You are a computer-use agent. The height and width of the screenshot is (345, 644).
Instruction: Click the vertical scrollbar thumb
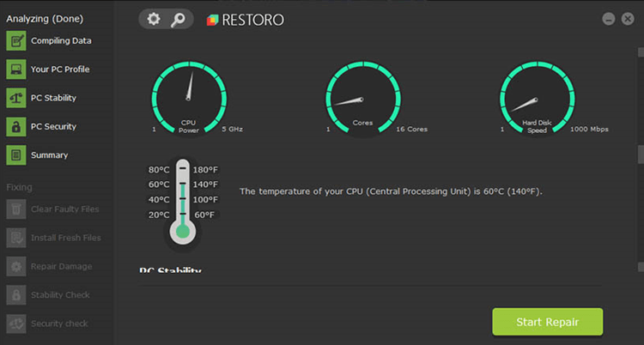[x=641, y=154]
